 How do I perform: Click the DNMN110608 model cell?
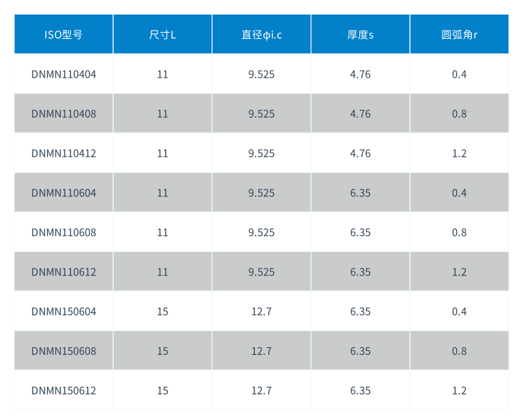[x=63, y=232]
